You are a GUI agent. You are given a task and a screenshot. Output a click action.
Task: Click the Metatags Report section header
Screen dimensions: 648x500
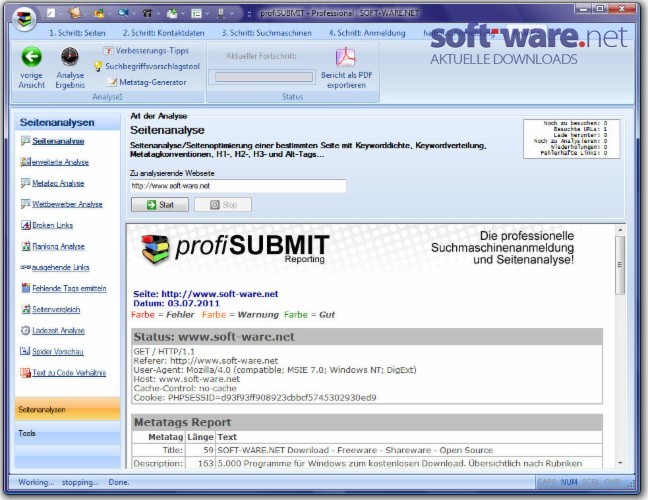[x=367, y=422]
